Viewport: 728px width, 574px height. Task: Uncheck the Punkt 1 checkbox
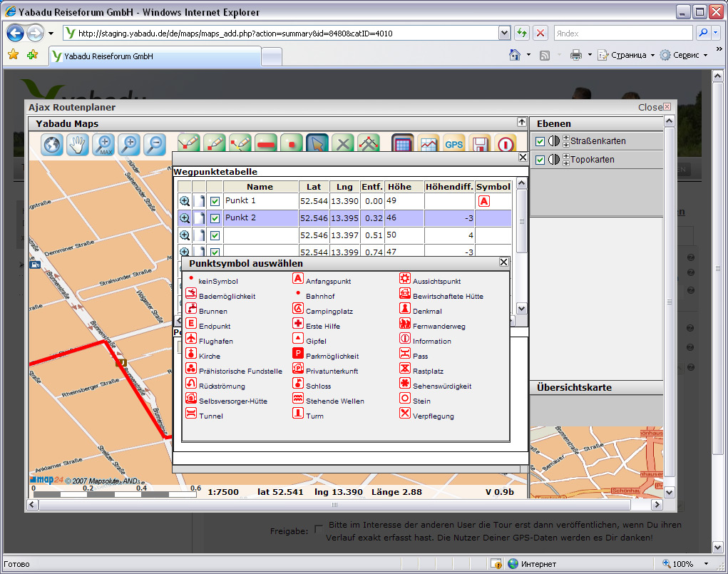click(215, 202)
